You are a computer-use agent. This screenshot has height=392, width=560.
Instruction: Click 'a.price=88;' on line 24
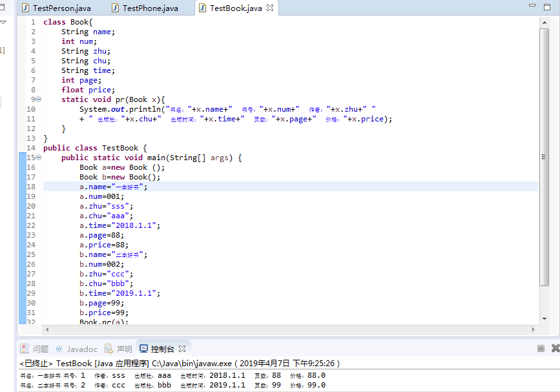[104, 245]
